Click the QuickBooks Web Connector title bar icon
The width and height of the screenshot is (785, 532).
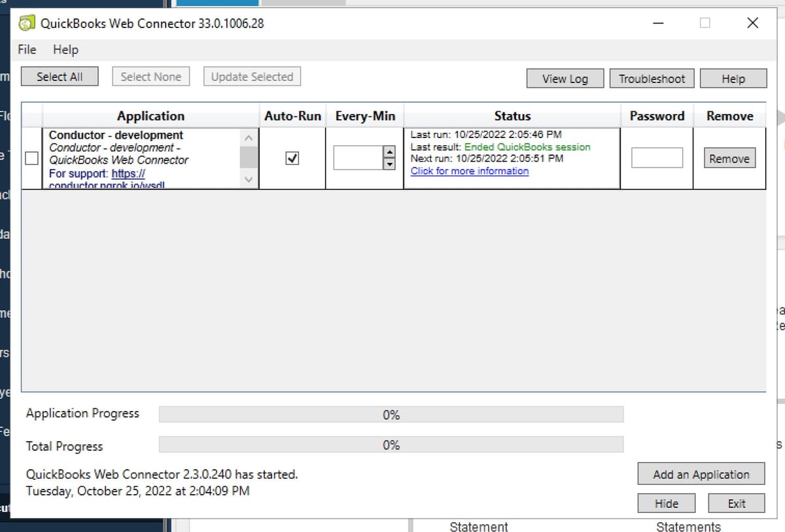(27, 22)
